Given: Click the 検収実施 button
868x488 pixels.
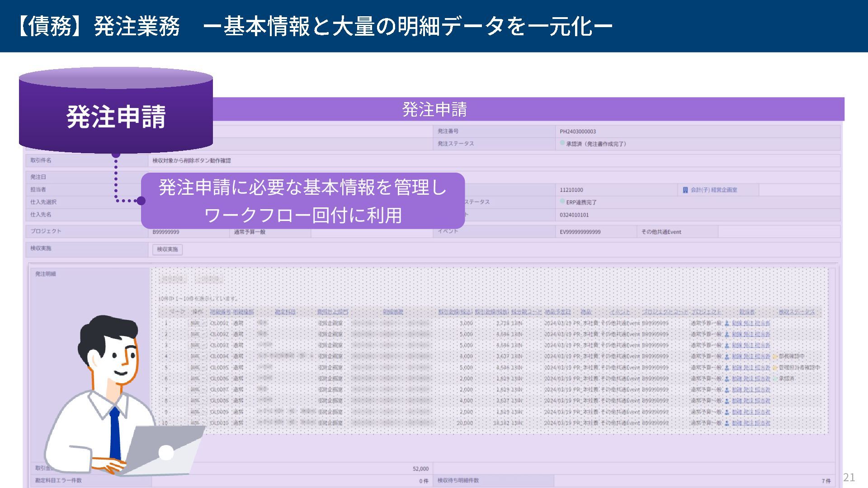Looking at the screenshot, I should [167, 249].
